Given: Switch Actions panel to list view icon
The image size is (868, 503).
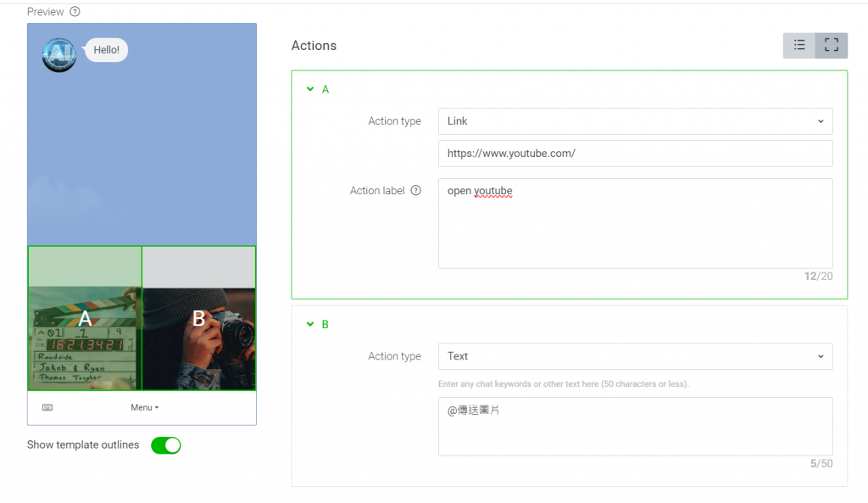Looking at the screenshot, I should pyautogui.click(x=798, y=46).
